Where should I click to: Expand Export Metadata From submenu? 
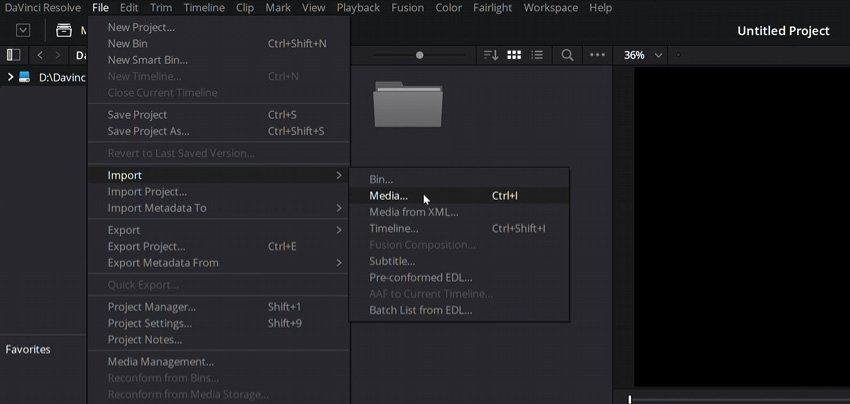[218, 263]
